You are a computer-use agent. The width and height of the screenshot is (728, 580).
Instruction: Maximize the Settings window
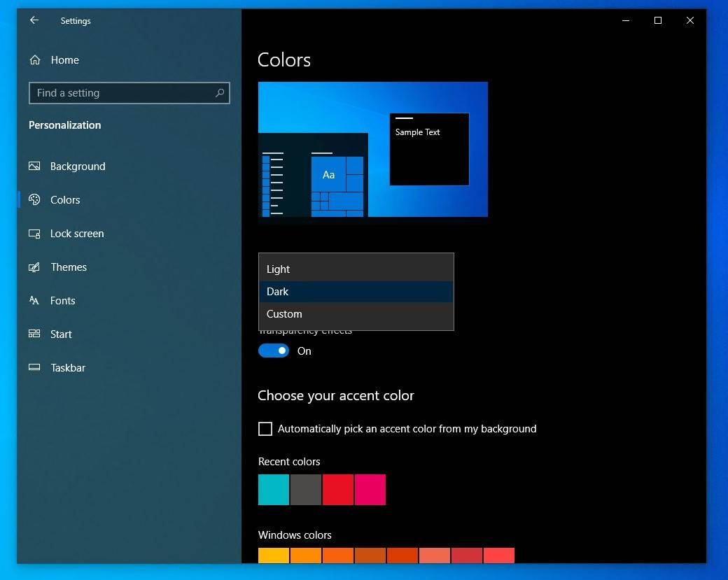point(658,20)
